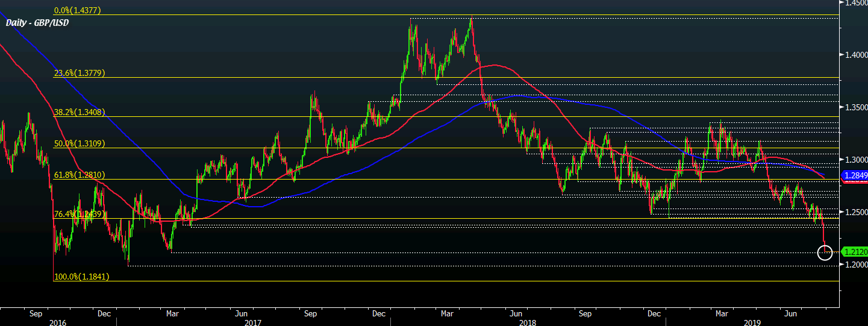
Task: Select the 61.8%(1.2810) Fibonacci label
Action: pyautogui.click(x=80, y=175)
